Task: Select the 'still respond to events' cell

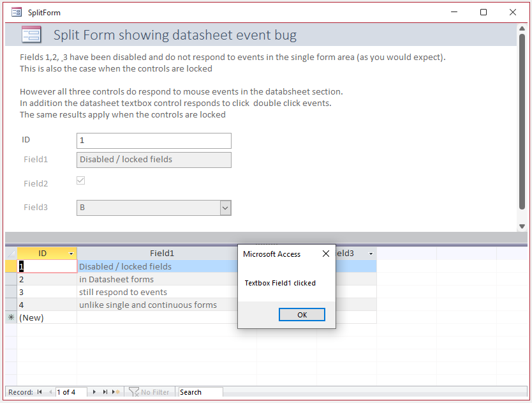Action: click(158, 293)
